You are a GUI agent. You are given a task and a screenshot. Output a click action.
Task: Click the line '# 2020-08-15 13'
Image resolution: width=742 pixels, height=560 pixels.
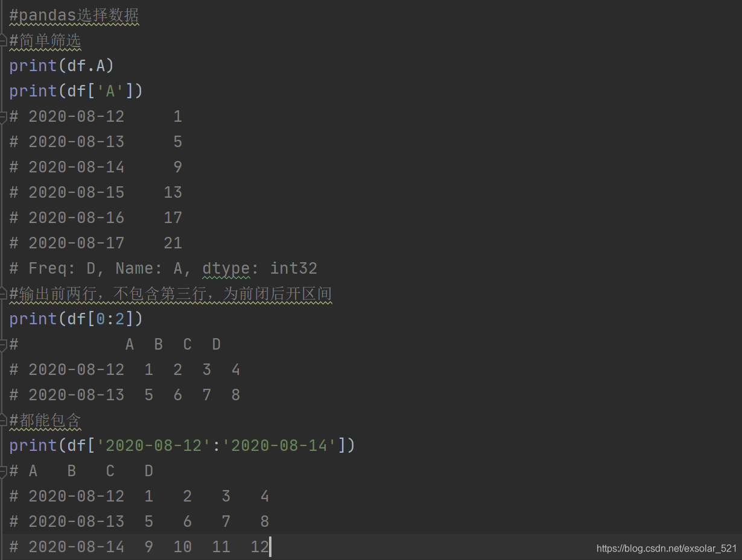[96, 192]
